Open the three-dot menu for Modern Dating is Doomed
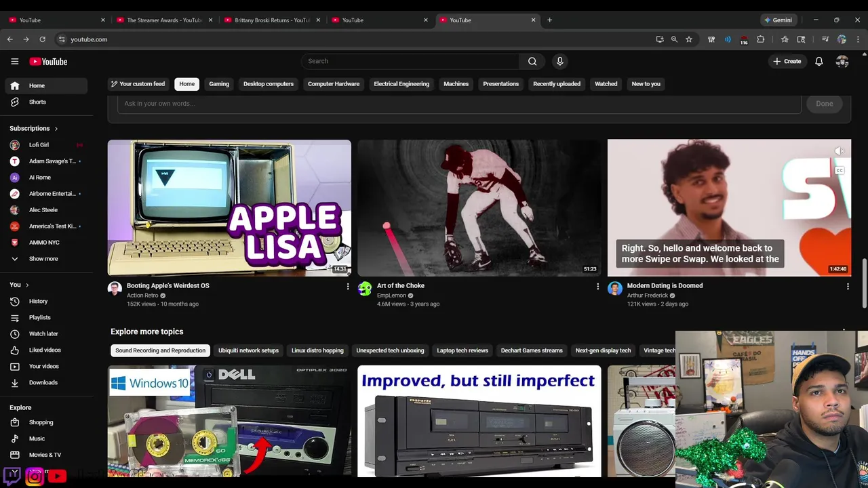 click(848, 287)
